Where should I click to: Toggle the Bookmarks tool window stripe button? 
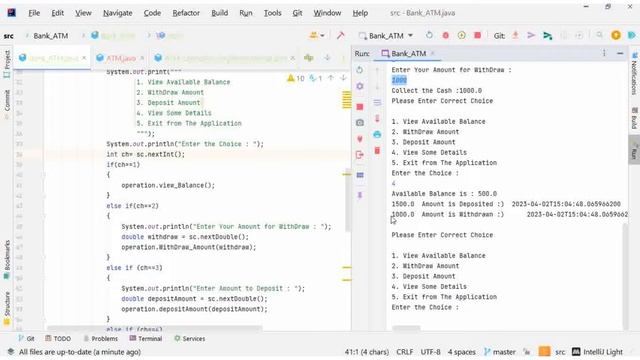point(7,259)
